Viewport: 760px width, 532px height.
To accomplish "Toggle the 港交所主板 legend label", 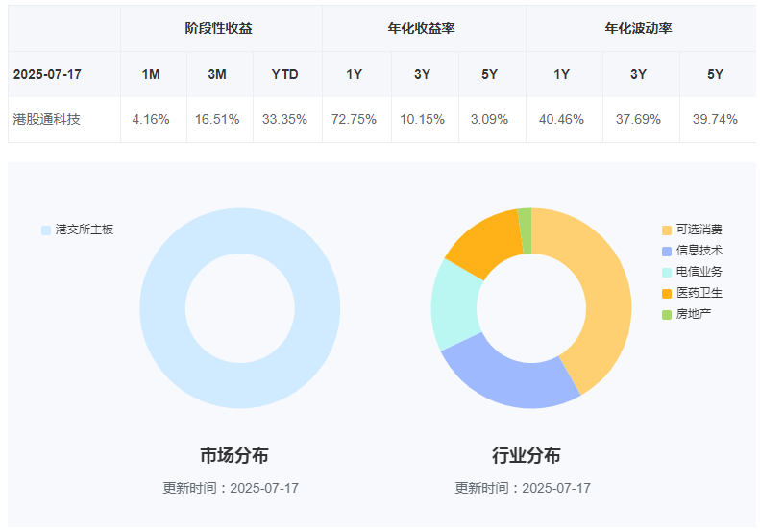I will [85, 230].
